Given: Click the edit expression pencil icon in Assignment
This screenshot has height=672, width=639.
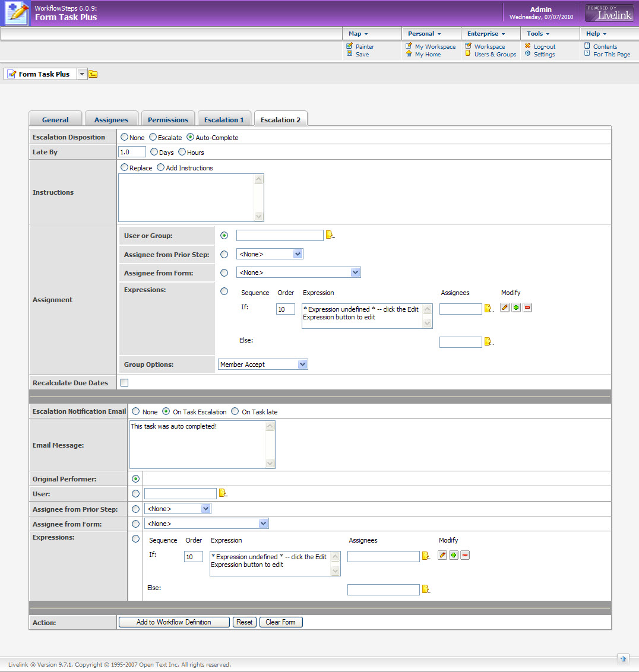Looking at the screenshot, I should (x=505, y=308).
